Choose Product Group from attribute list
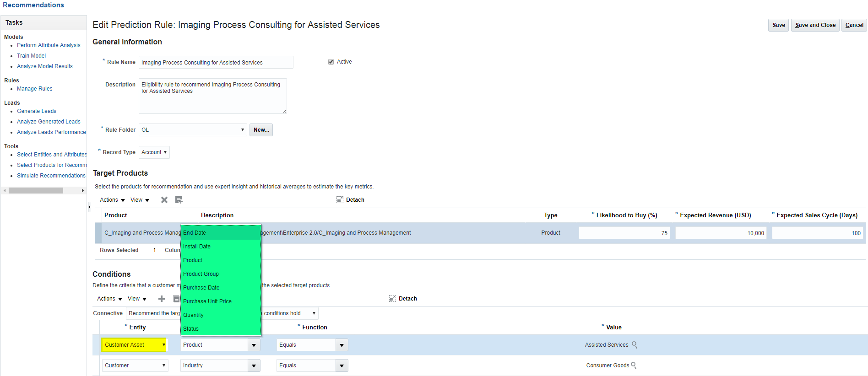The width and height of the screenshot is (868, 376). pyautogui.click(x=221, y=274)
